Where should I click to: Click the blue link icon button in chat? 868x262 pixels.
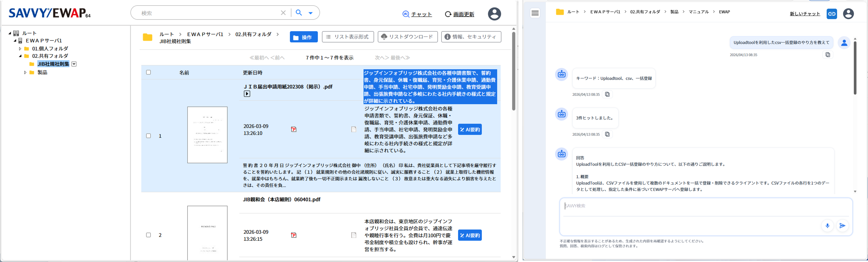(832, 14)
